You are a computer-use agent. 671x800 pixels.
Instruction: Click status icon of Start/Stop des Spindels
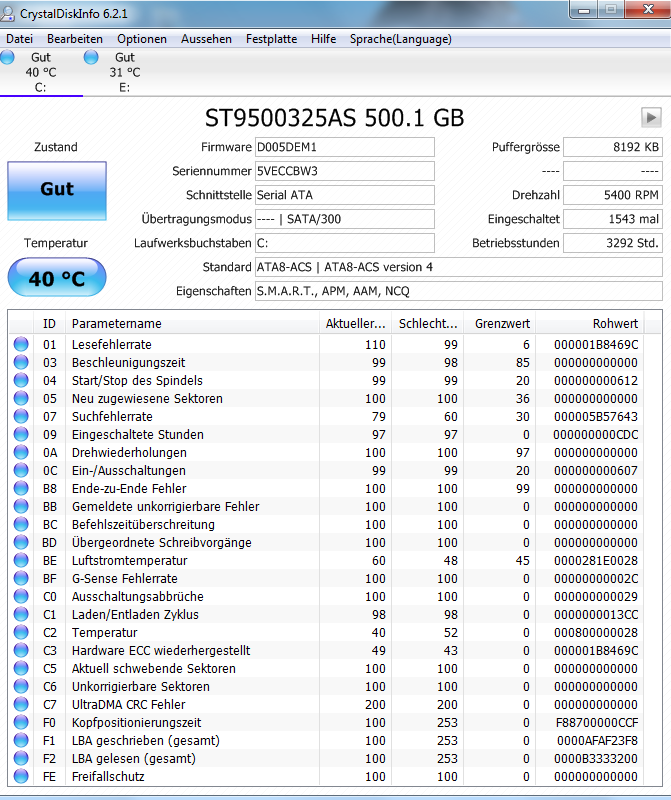click(x=21, y=381)
